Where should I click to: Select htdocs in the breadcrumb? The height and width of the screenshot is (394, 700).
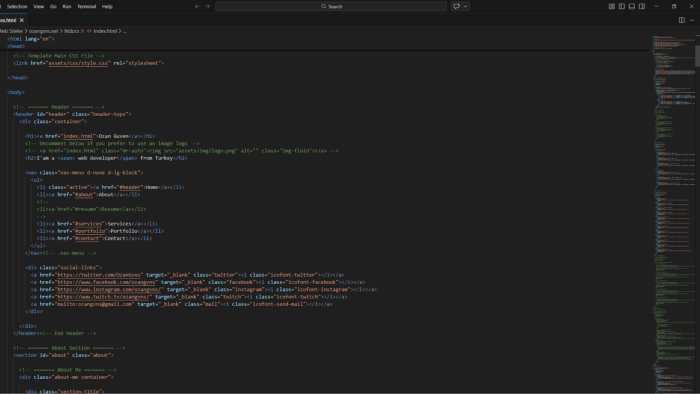pyautogui.click(x=71, y=31)
